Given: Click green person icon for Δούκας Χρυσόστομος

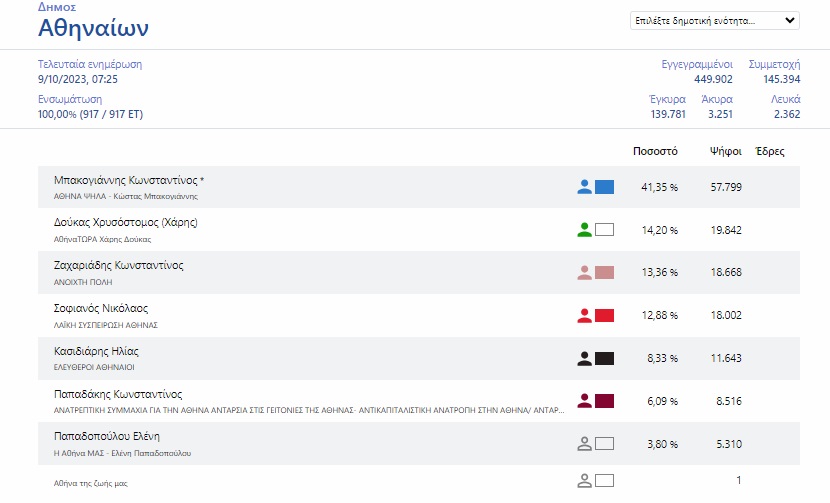Looking at the screenshot, I should (x=585, y=229).
